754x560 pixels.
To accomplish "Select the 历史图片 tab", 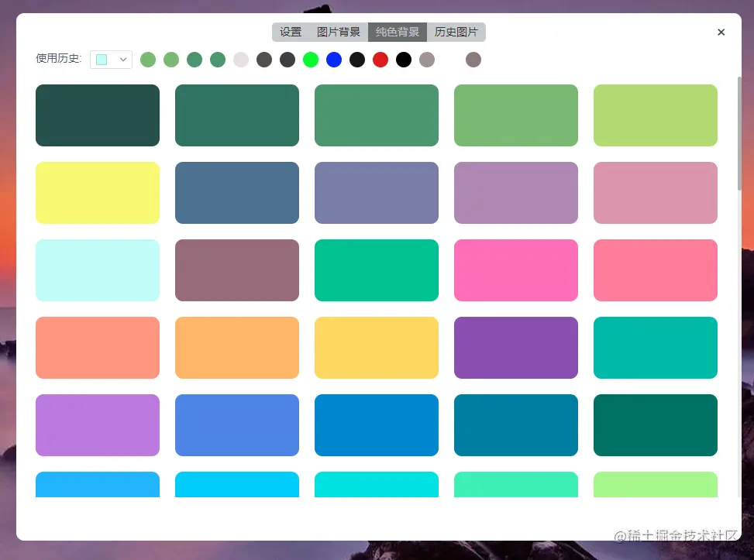I will tap(456, 32).
